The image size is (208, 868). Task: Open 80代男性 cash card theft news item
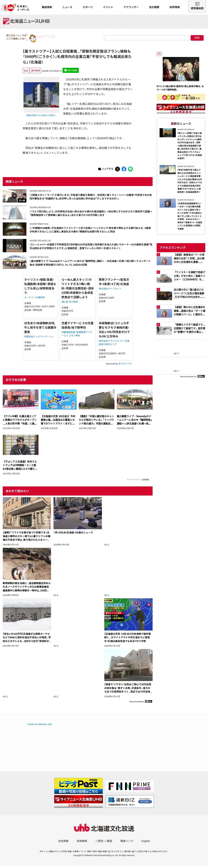(x=181, y=179)
